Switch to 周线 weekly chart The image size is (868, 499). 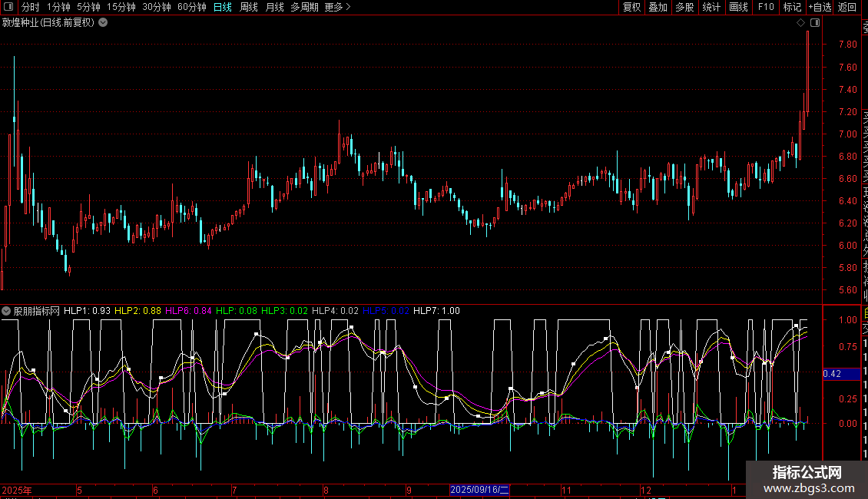[249, 7]
